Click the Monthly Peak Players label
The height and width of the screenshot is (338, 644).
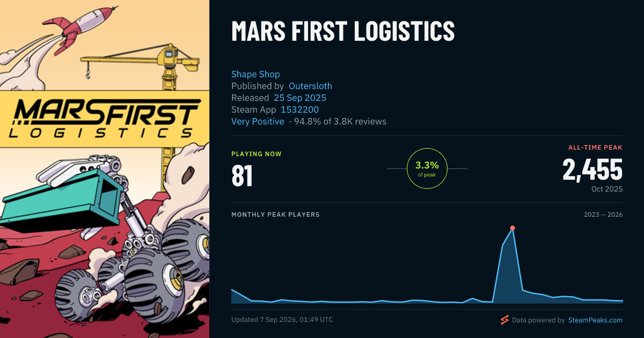pos(275,215)
